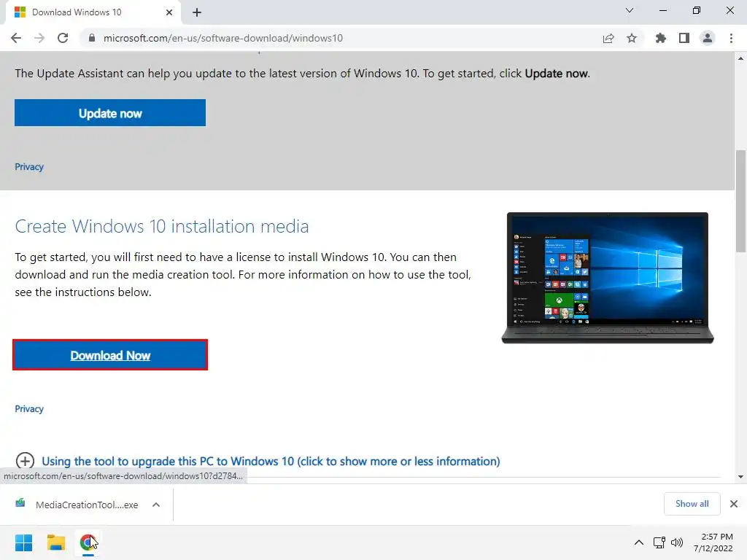The width and height of the screenshot is (747, 560).
Task: Click the browser forward arrow
Action: click(39, 38)
